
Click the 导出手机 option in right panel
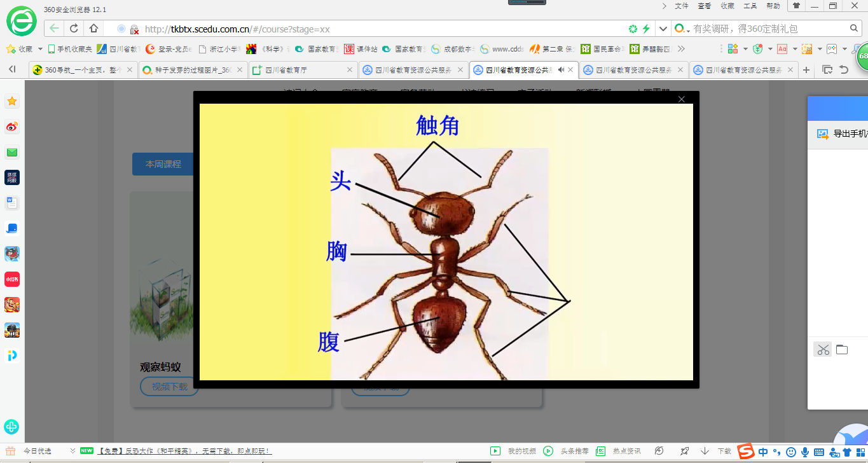(x=842, y=134)
